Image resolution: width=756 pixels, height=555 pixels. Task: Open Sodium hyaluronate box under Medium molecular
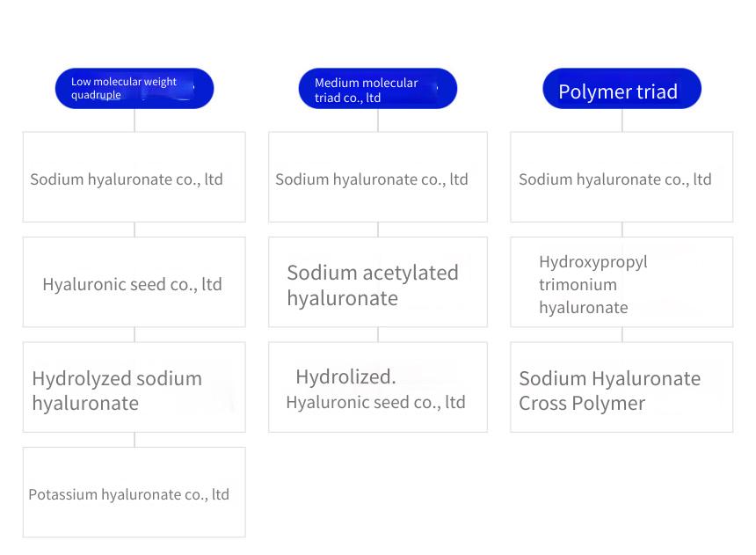click(378, 177)
